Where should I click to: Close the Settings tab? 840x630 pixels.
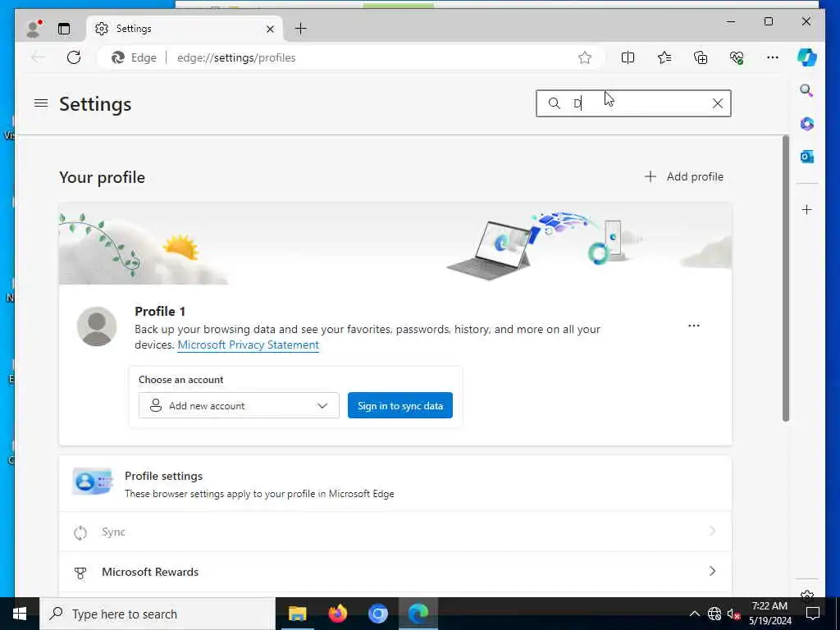pyautogui.click(x=271, y=29)
